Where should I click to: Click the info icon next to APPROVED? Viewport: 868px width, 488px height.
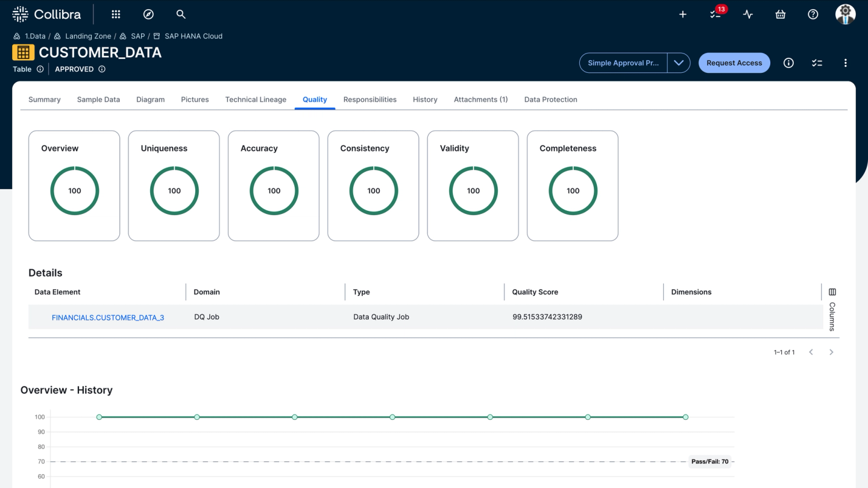(102, 69)
